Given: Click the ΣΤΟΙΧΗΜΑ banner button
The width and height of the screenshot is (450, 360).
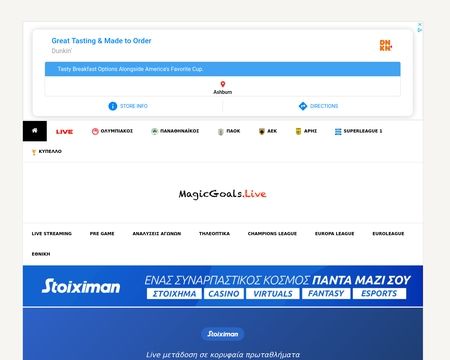Looking at the screenshot, I should (x=174, y=294).
